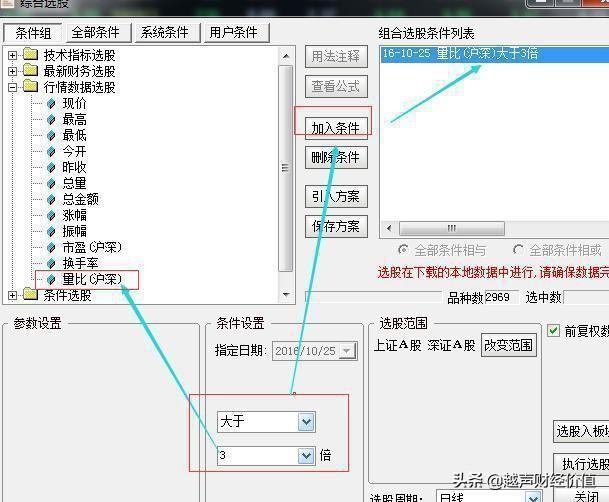Select the 换手率 tree item label

click(x=80, y=263)
